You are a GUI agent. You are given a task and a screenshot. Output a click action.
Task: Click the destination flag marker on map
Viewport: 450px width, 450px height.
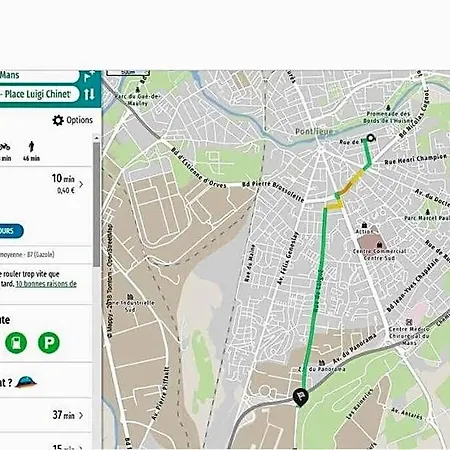coord(300,397)
